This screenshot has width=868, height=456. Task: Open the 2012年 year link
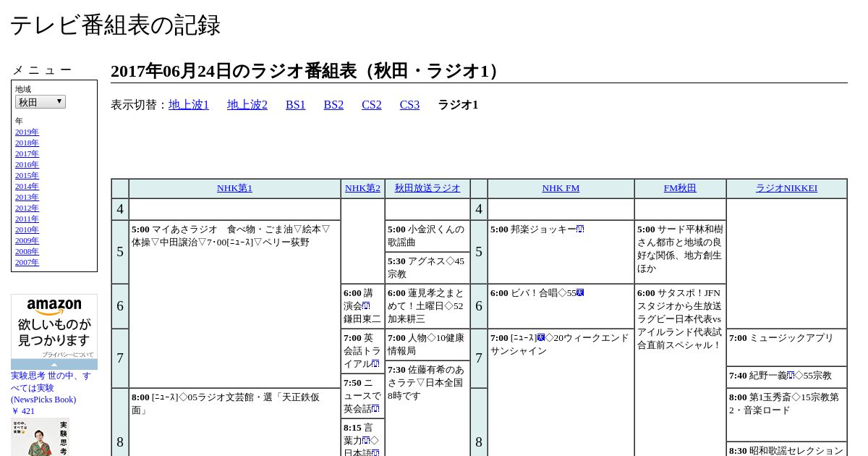(x=27, y=208)
